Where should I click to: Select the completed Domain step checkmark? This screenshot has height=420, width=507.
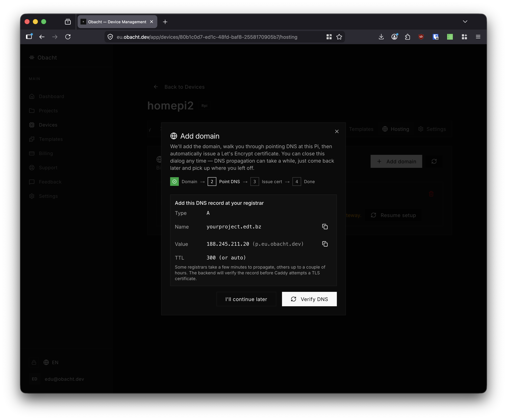pos(174,182)
